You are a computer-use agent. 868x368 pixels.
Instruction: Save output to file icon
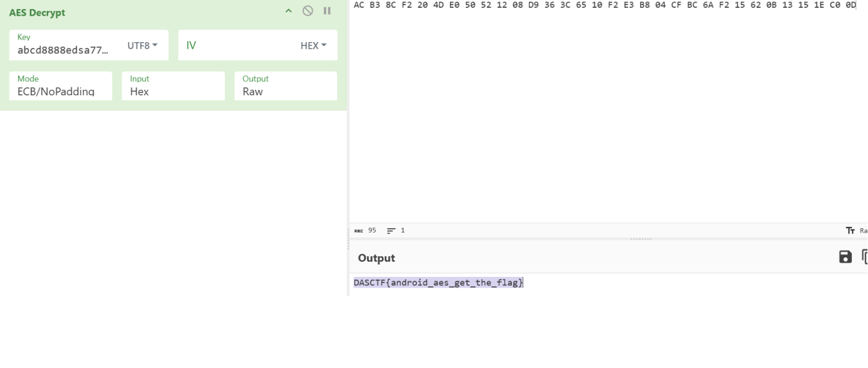click(x=845, y=257)
